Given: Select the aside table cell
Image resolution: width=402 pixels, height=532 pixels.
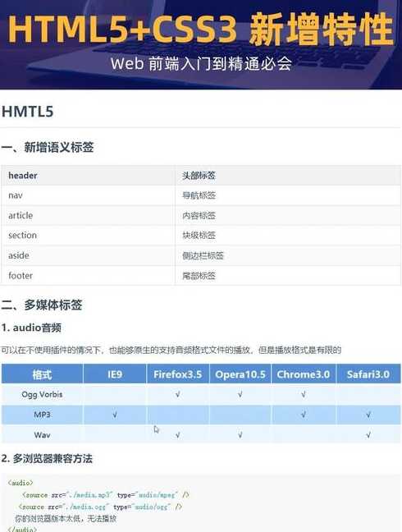Looking at the screenshot, I should click(88, 255).
